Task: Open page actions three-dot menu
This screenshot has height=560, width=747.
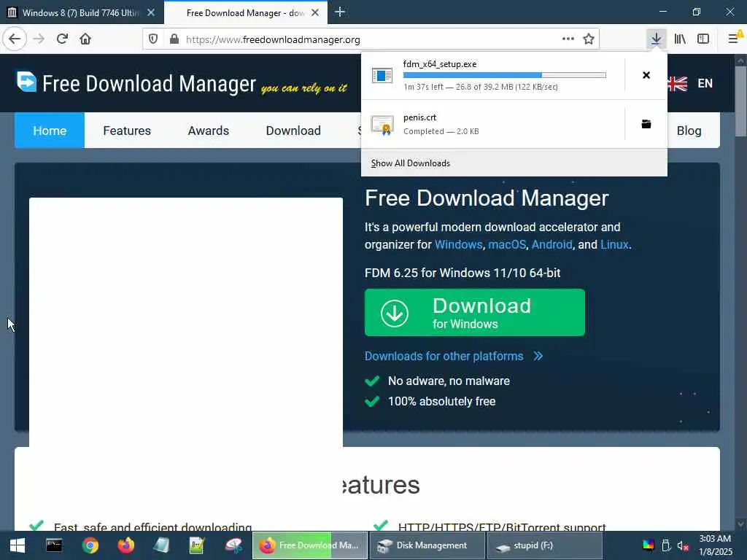Action: [x=568, y=39]
